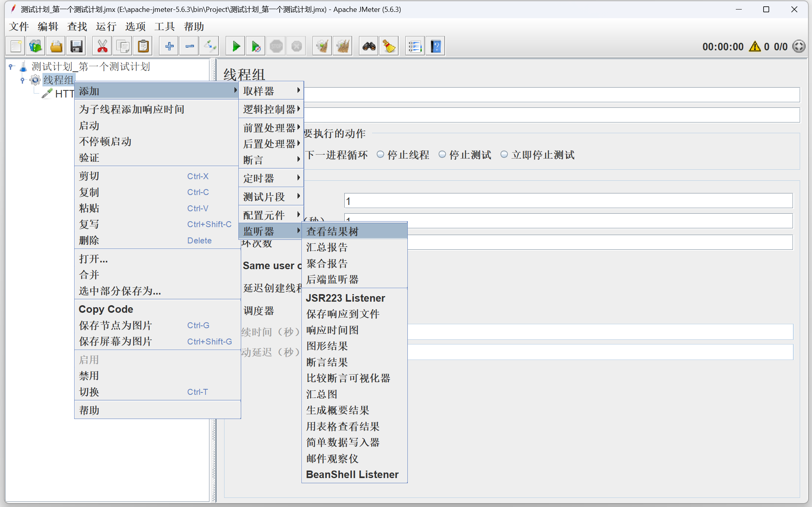Viewport: 812px width, 507px height.
Task: Open the 选项 menu
Action: [x=135, y=27]
